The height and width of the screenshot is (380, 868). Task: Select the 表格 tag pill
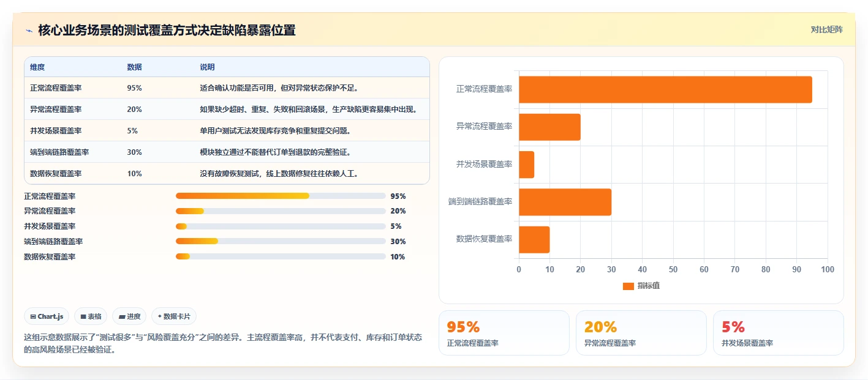pos(91,316)
